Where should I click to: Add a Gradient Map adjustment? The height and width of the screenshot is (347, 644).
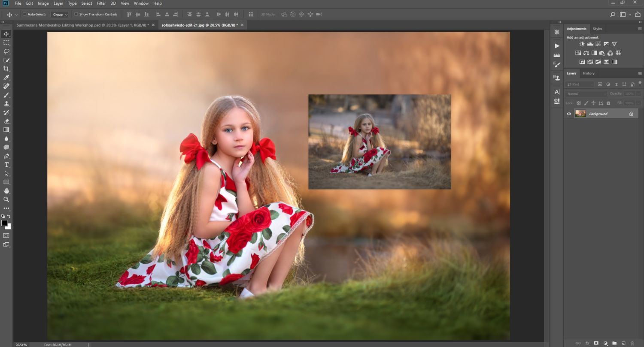click(x=614, y=62)
